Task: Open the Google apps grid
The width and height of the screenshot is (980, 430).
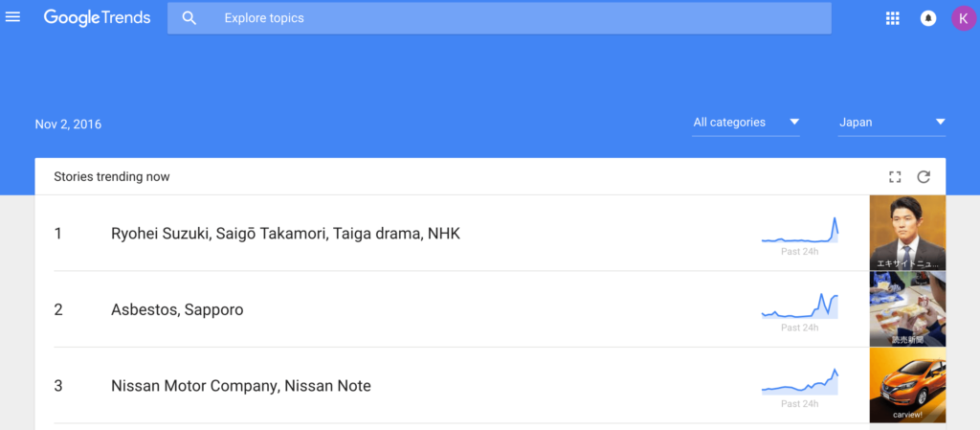Action: [893, 18]
